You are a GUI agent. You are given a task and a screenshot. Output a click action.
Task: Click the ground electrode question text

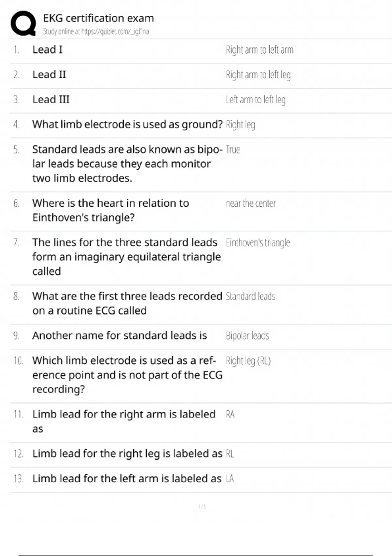point(127,124)
